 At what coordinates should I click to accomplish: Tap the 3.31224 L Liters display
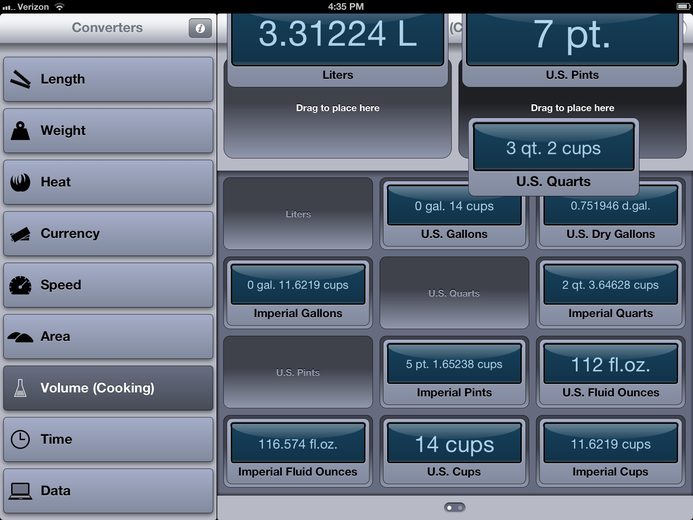(338, 39)
